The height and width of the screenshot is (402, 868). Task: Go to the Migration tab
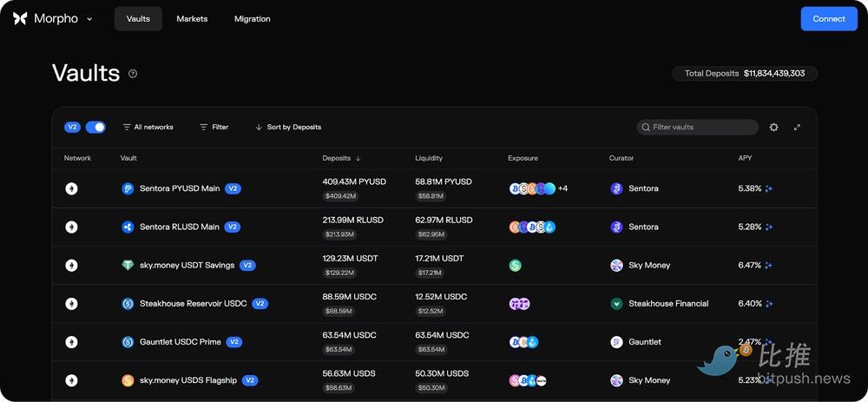coord(252,19)
